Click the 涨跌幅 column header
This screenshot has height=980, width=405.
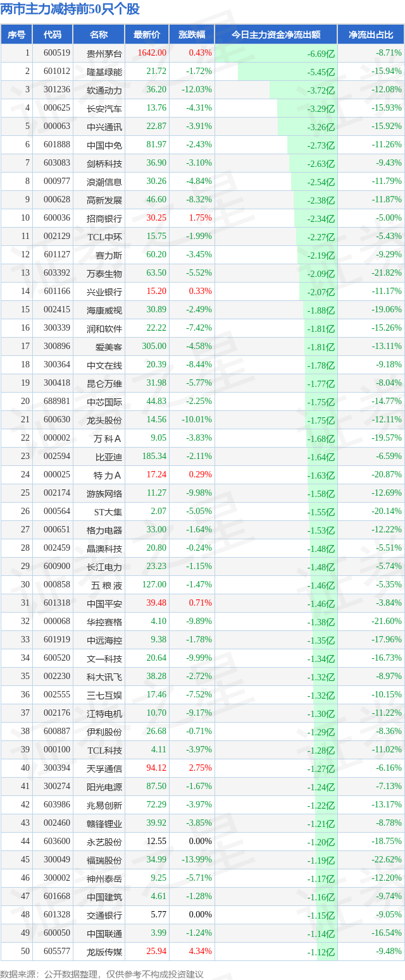point(192,35)
